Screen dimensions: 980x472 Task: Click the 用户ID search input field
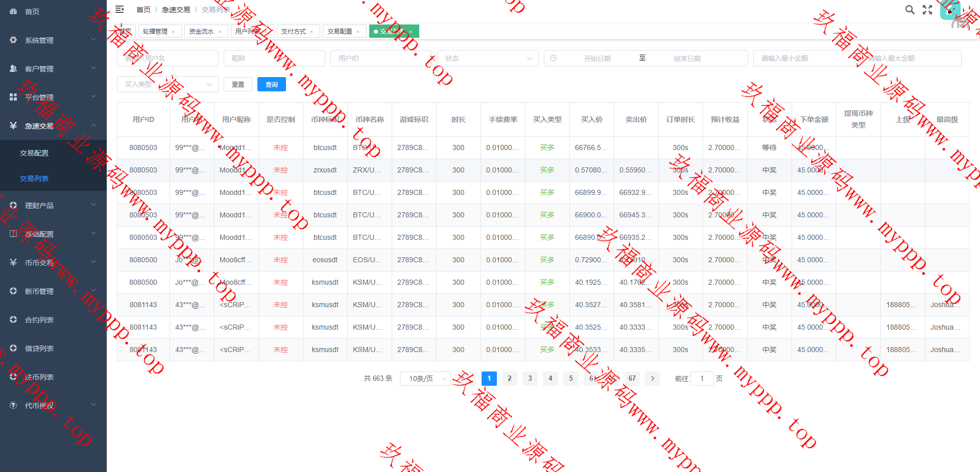(380, 58)
